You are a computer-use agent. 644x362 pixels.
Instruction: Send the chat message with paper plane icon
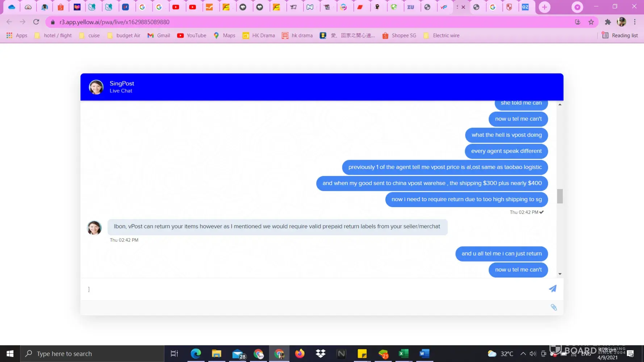coord(552,289)
